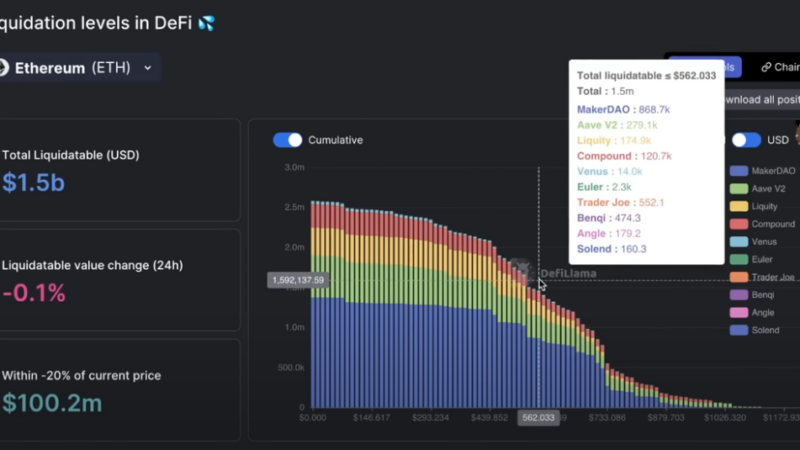Click the 562.033 x-axis price marker
The width and height of the screenshot is (800, 450).
click(x=538, y=417)
